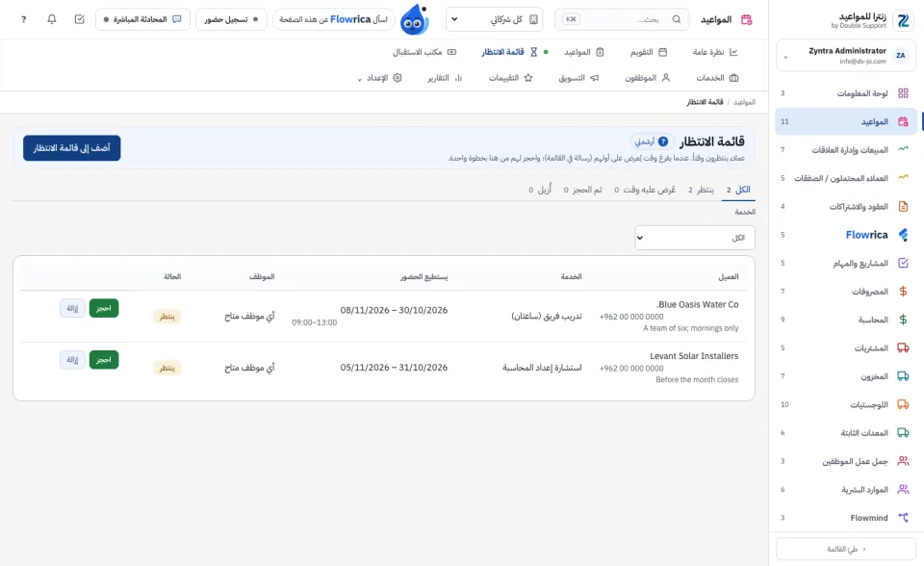Click المشاريع والمهام checkbox icon
The image size is (924, 566).
(x=903, y=263)
